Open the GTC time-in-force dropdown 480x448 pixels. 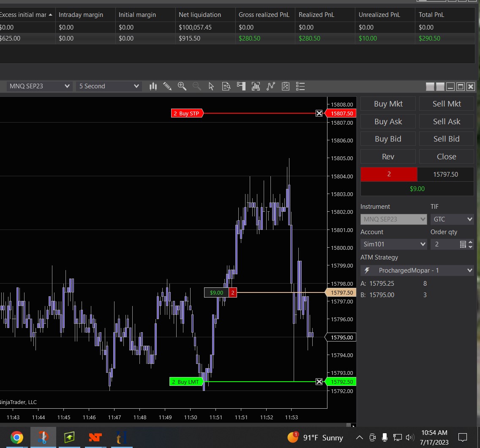pos(452,219)
